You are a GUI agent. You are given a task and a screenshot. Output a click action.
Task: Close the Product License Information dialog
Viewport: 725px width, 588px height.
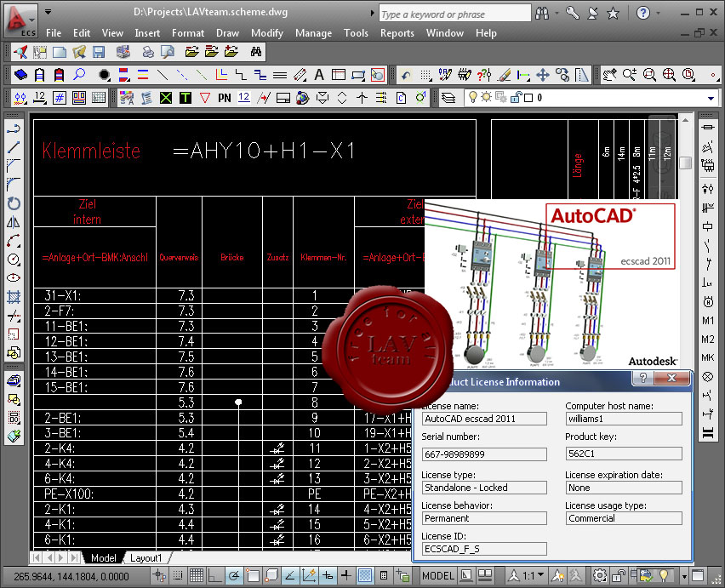[x=672, y=378]
